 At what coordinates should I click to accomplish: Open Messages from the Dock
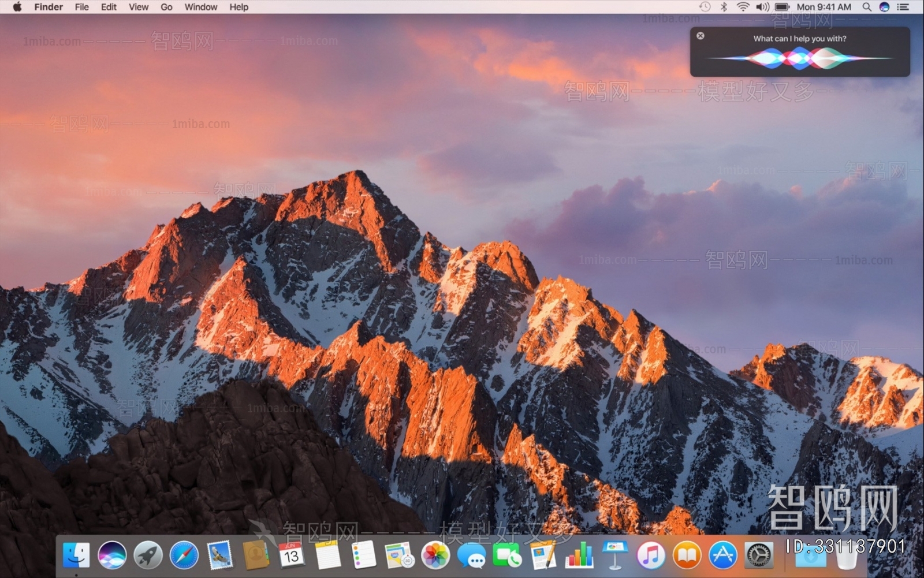click(471, 555)
